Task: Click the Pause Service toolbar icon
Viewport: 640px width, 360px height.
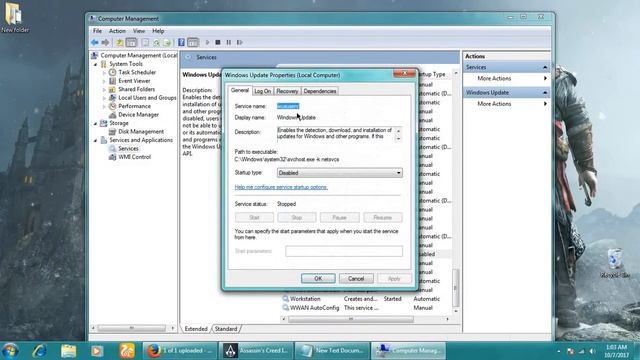Action: point(229,42)
